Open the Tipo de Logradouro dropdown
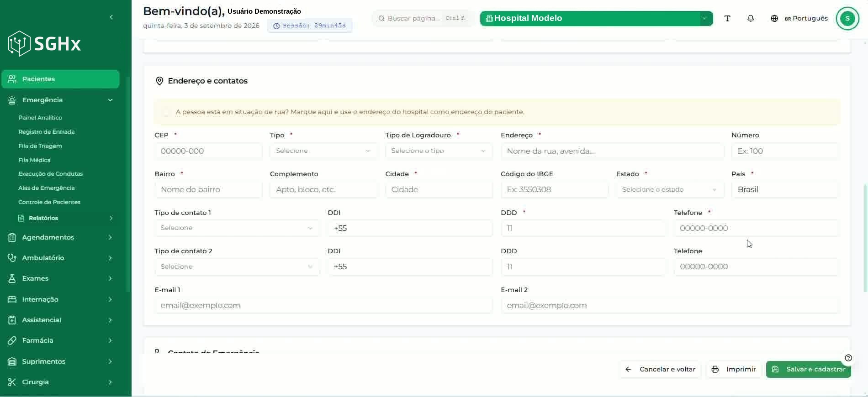 (x=439, y=151)
